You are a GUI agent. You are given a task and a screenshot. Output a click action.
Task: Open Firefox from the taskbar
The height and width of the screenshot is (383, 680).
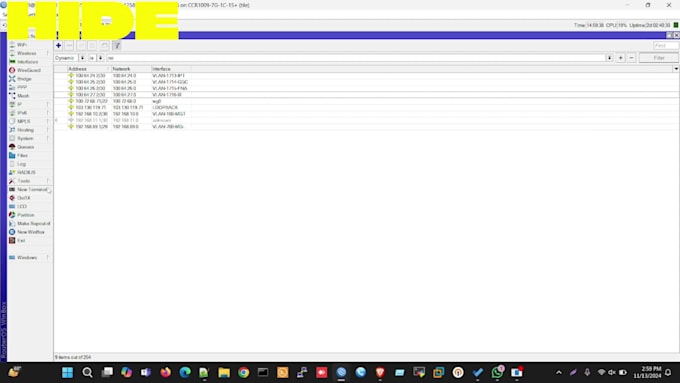tap(165, 373)
